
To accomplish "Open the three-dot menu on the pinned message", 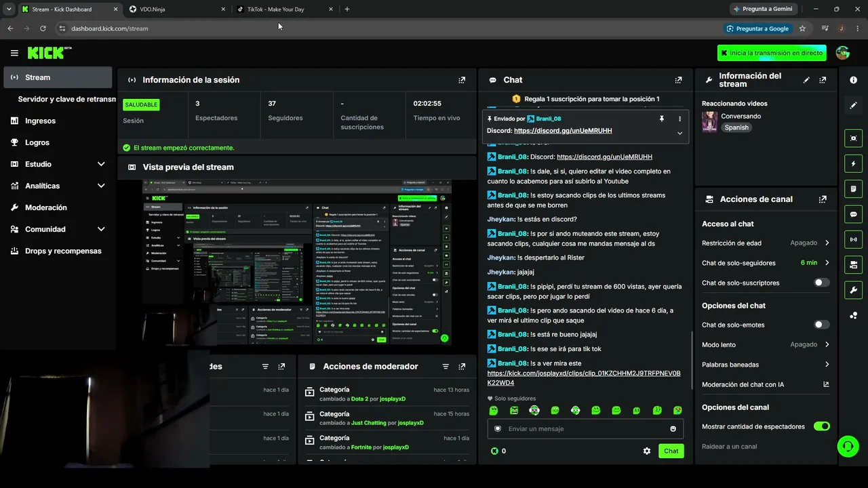I will click(679, 119).
